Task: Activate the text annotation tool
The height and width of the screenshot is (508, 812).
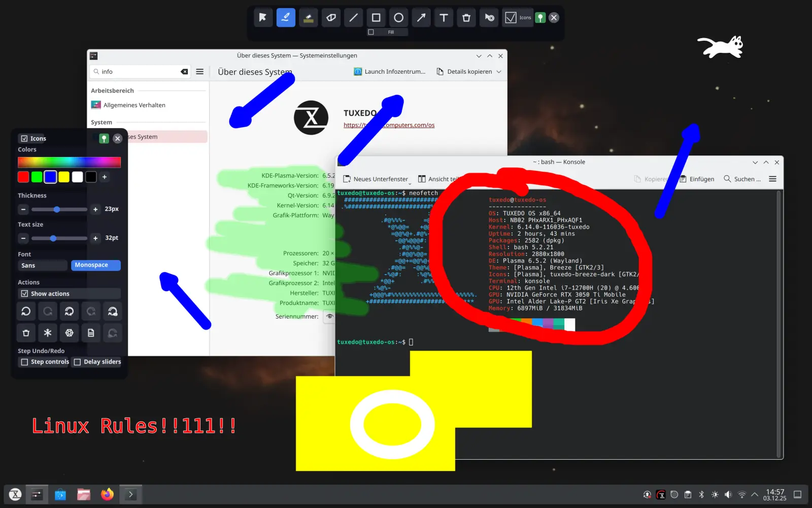Action: tap(444, 17)
